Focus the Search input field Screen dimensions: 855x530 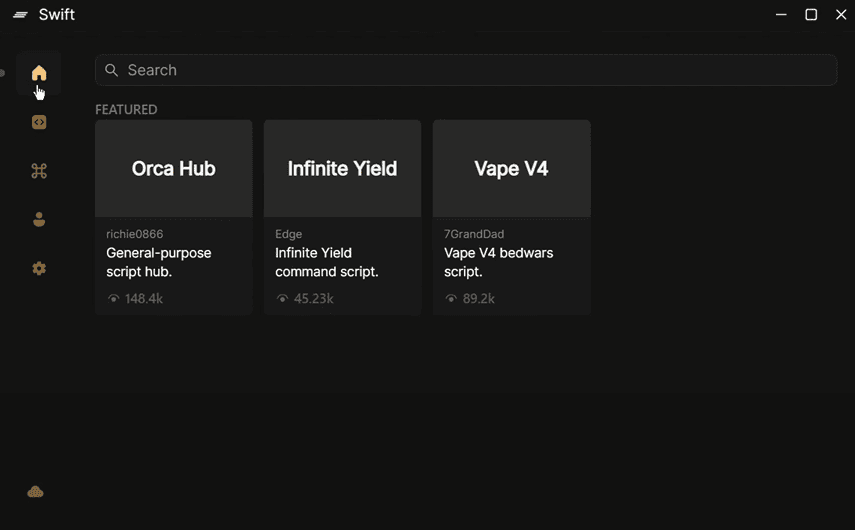(466, 70)
